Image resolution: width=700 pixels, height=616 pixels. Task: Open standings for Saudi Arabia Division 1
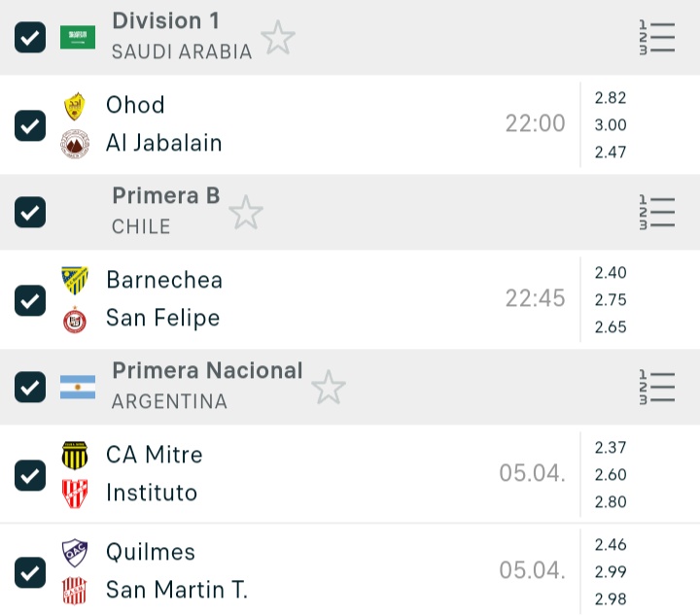pos(657,37)
